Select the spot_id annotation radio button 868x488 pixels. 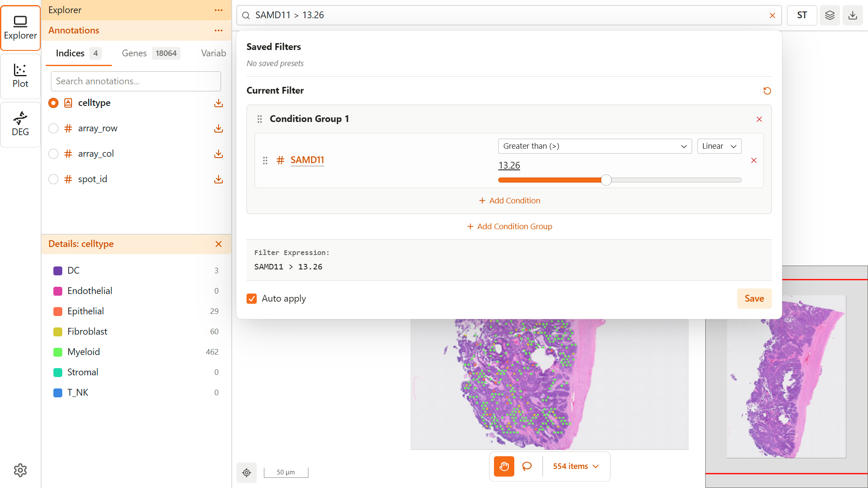pyautogui.click(x=53, y=179)
